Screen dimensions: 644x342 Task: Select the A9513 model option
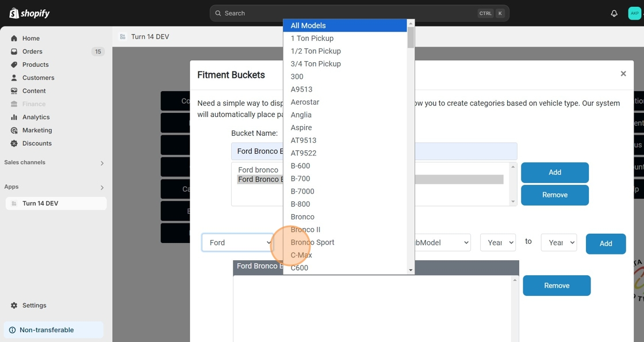point(345,89)
